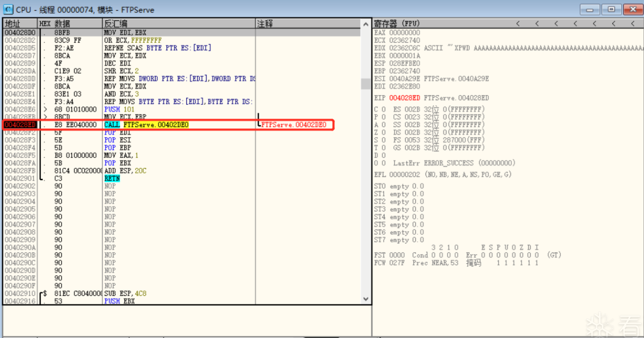This screenshot has width=644, height=338.
Task: Click the HEX 数据 column header
Action: pyautogui.click(x=70, y=24)
